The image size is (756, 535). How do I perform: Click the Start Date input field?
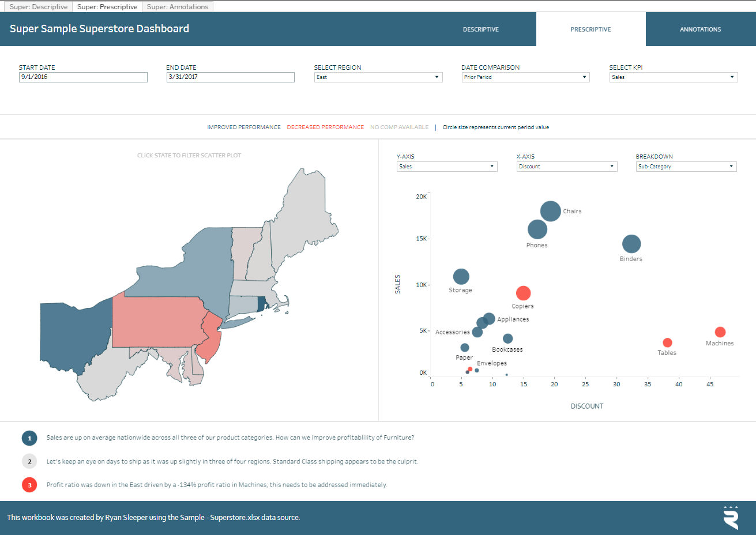tap(83, 77)
